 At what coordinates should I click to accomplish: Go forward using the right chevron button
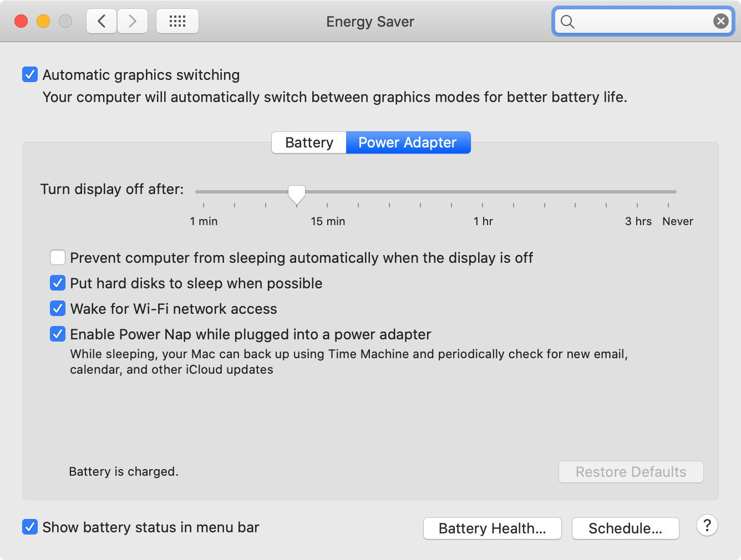coord(133,22)
